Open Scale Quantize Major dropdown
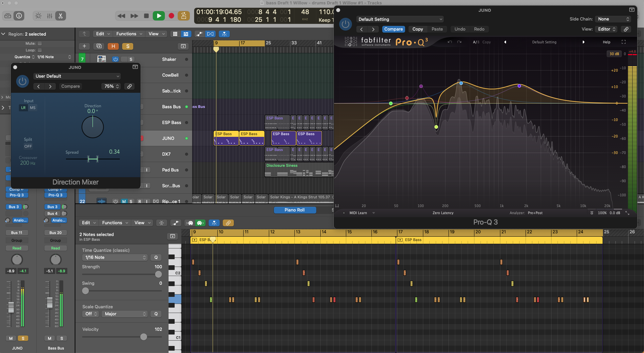The height and width of the screenshot is (353, 644). tap(124, 314)
